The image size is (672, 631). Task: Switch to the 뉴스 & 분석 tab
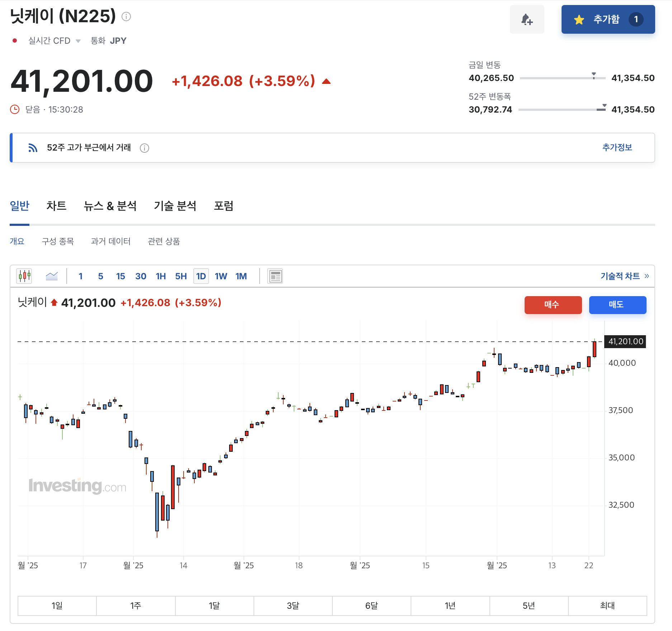point(110,206)
